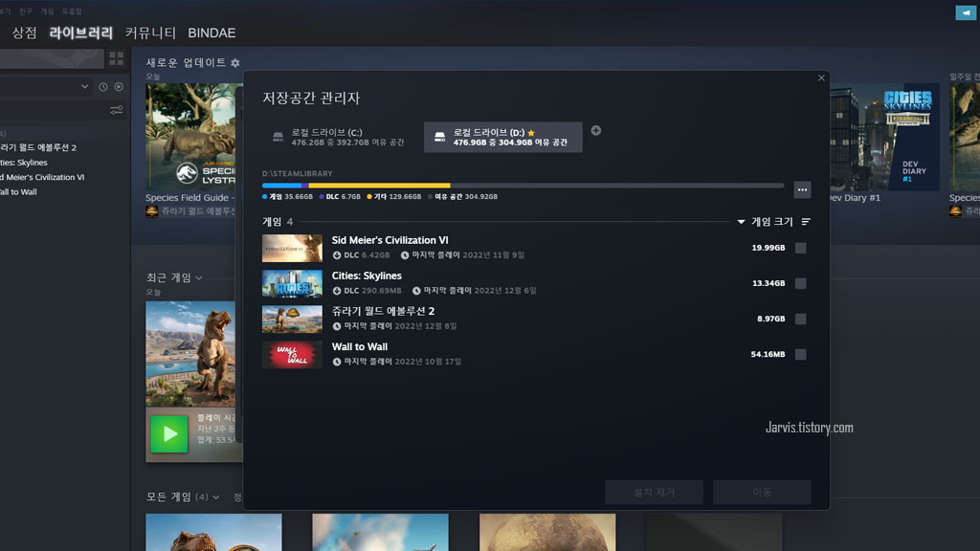Click the Wall to Wall title text
The width and height of the screenshot is (980, 551).
[x=360, y=346]
